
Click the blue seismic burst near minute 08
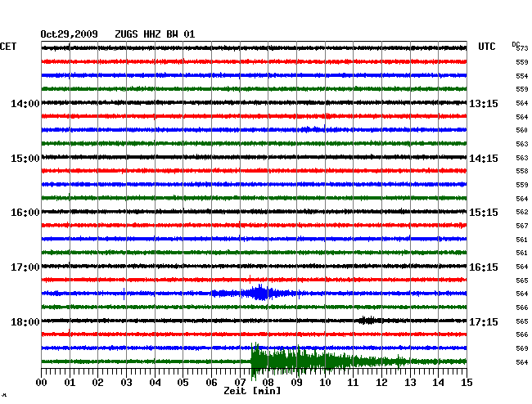(x=260, y=293)
